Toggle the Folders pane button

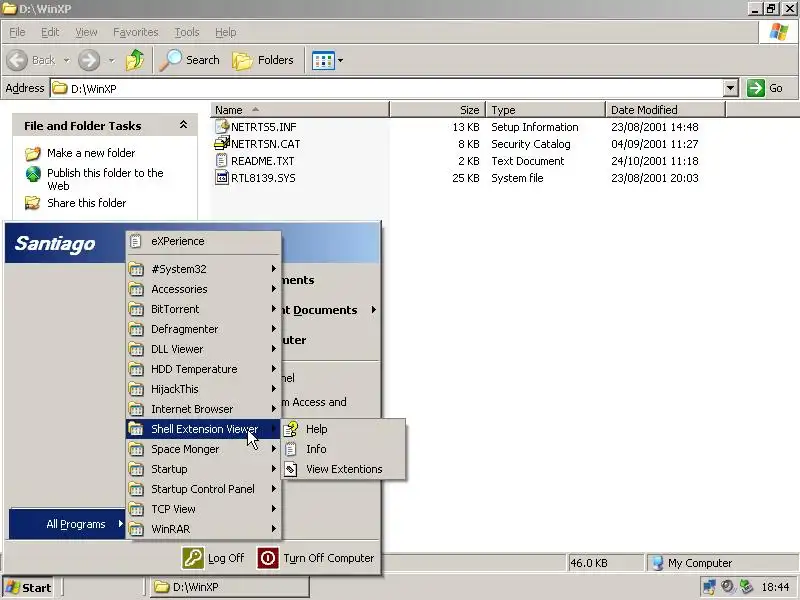[263, 60]
